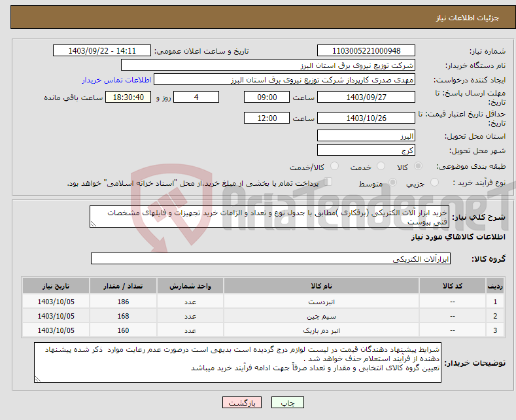Screen dimensions: 516x420
Task: Open the اطلاعات تماس خریدار link
Action: click(116, 80)
